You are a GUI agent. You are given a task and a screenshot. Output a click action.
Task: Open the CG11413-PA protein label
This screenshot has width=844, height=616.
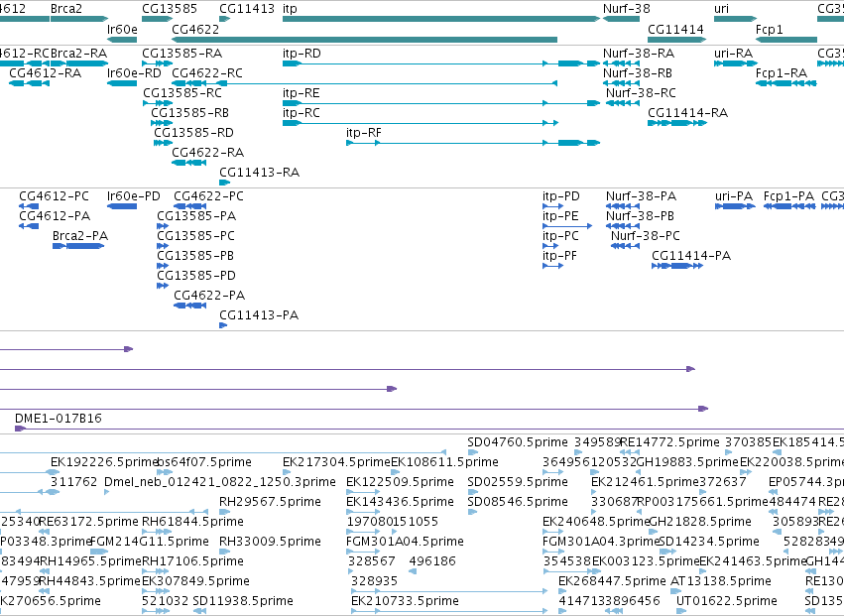(259, 316)
